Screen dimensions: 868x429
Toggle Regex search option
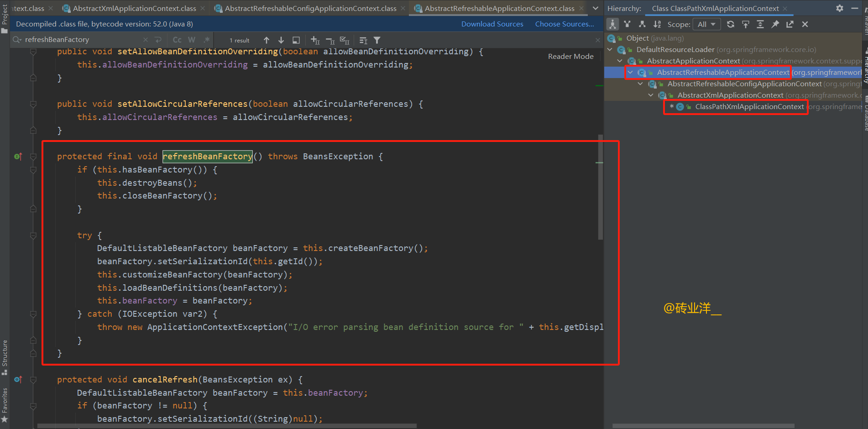[x=207, y=40]
